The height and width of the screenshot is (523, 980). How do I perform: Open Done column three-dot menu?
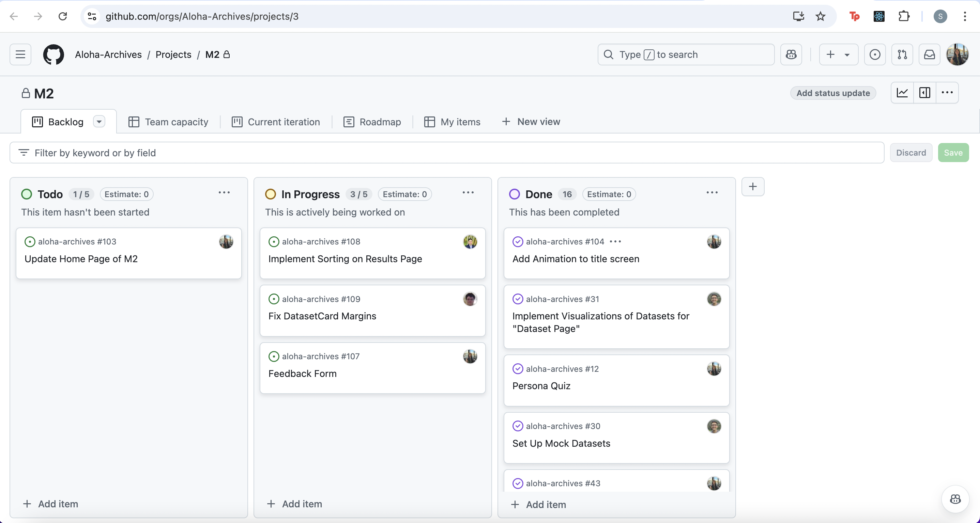(x=712, y=193)
